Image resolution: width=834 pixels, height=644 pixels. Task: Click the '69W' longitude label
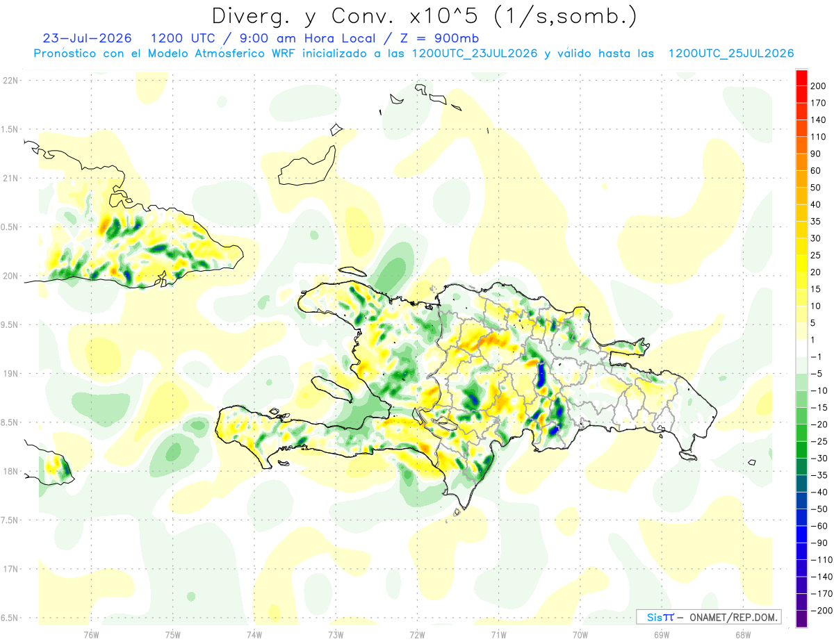[x=662, y=635]
